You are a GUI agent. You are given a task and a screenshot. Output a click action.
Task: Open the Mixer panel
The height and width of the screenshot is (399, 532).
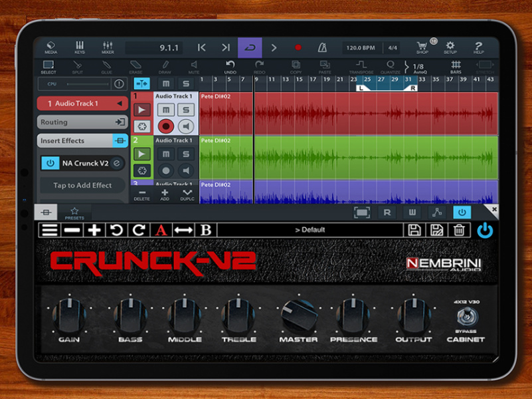point(108,45)
